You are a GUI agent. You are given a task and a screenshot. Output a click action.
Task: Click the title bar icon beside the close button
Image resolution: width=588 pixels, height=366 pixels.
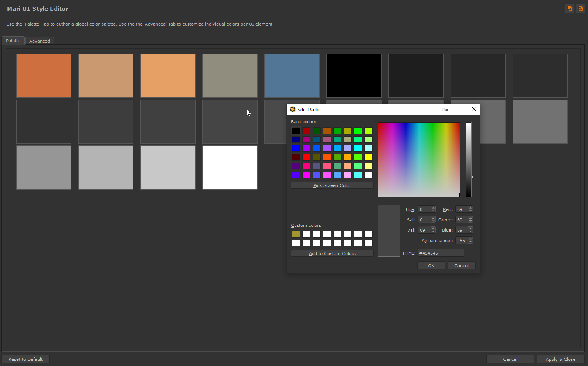[445, 110]
